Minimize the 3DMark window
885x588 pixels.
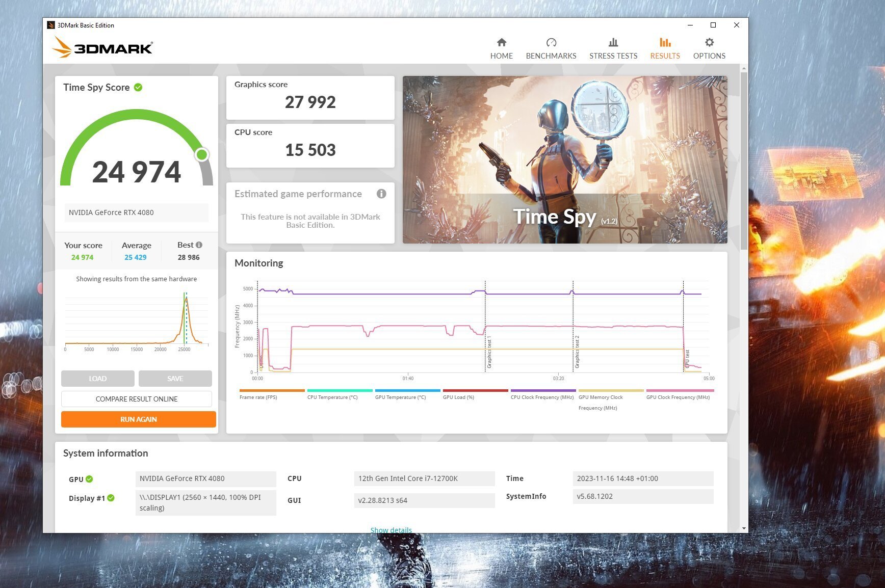(x=690, y=25)
